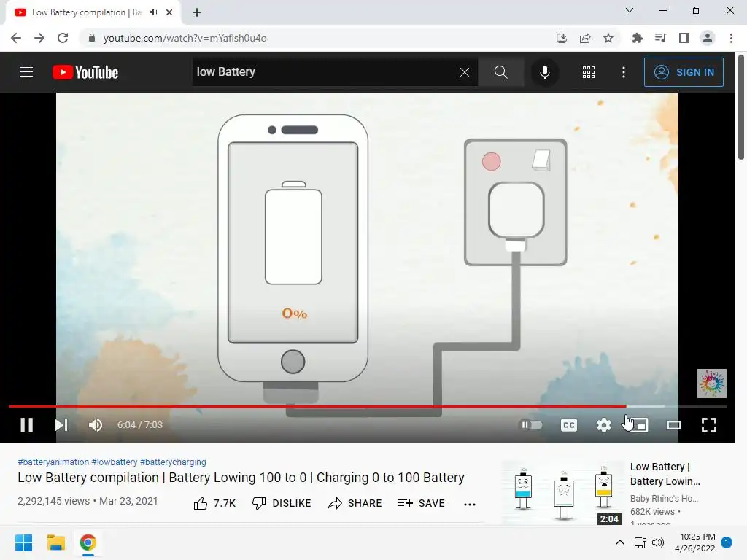Open the #batterycharging hashtag
The height and width of the screenshot is (560, 747).
pyautogui.click(x=173, y=462)
